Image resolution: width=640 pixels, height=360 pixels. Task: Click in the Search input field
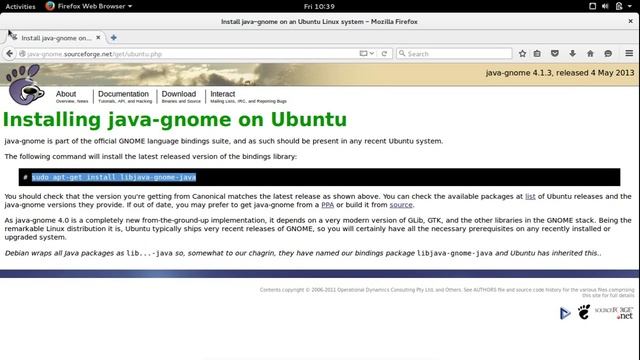pyautogui.click(x=454, y=53)
